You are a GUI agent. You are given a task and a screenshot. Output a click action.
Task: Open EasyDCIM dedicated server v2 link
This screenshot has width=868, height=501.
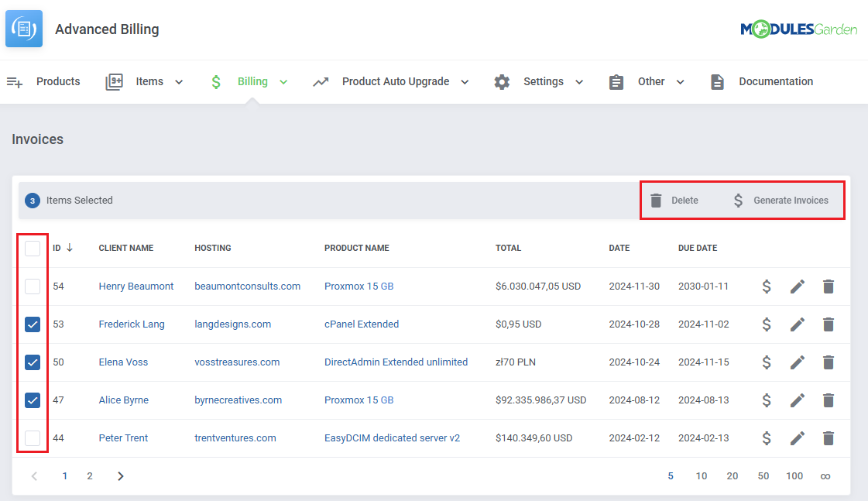[x=392, y=438]
